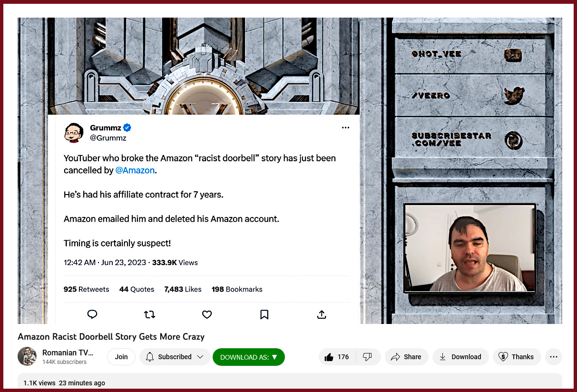
Task: Click the 7,483 Likes count
Action: [183, 289]
